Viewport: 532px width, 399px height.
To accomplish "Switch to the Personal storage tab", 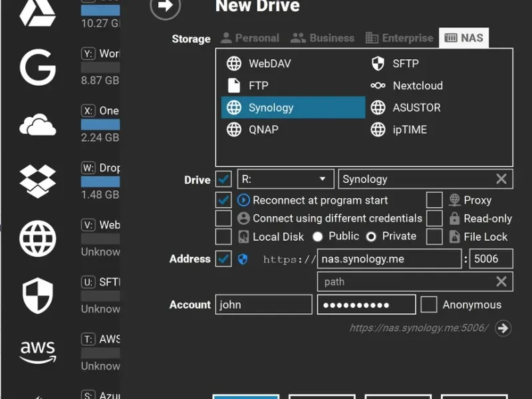I will 250,38.
